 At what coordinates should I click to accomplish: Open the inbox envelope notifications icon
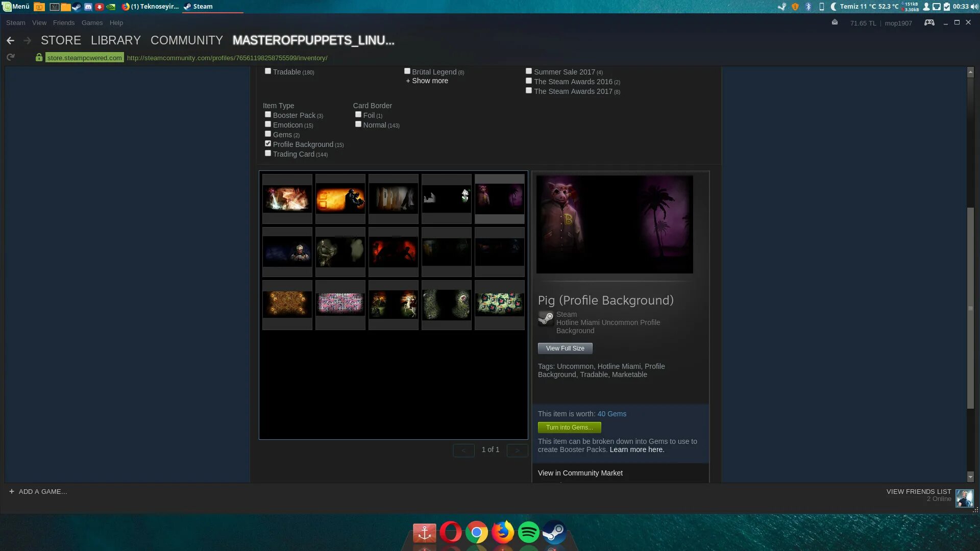pos(835,22)
